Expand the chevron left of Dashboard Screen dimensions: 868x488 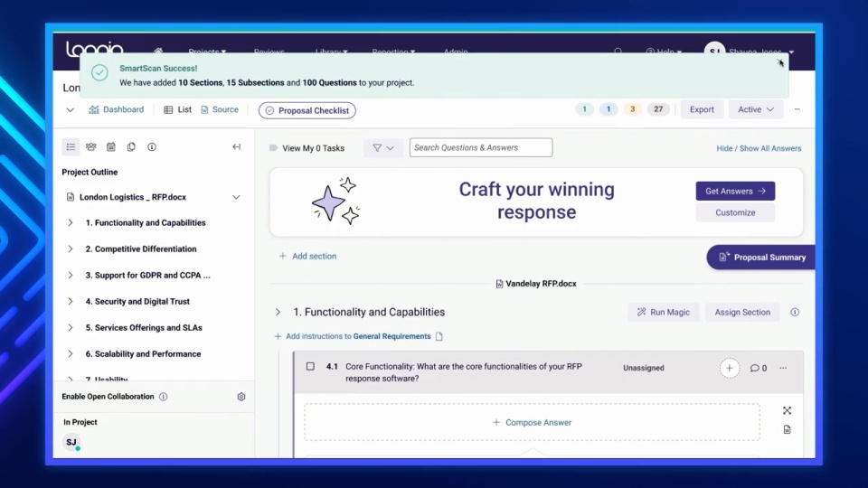pos(71,110)
